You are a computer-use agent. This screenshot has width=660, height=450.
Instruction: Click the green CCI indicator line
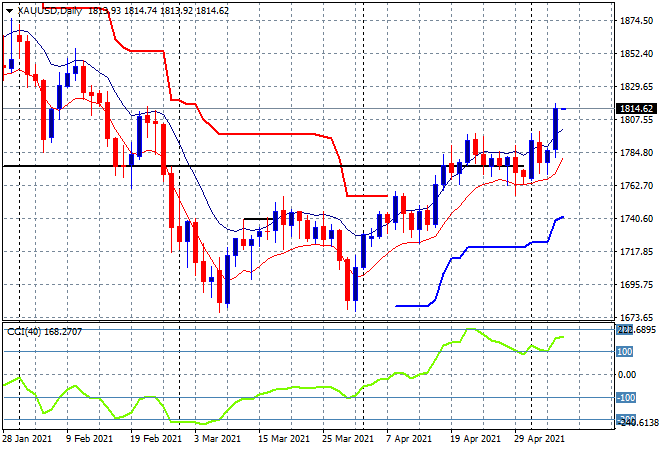coord(283,389)
